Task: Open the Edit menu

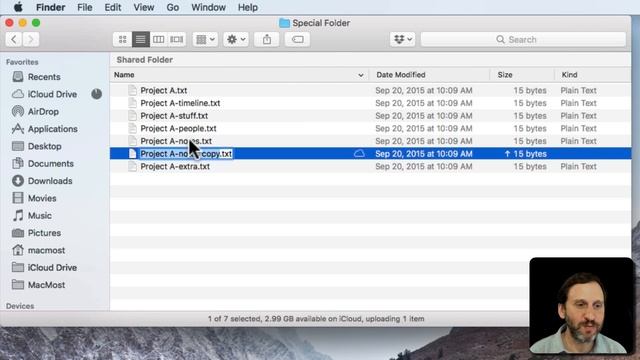Action: pyautogui.click(x=113, y=7)
